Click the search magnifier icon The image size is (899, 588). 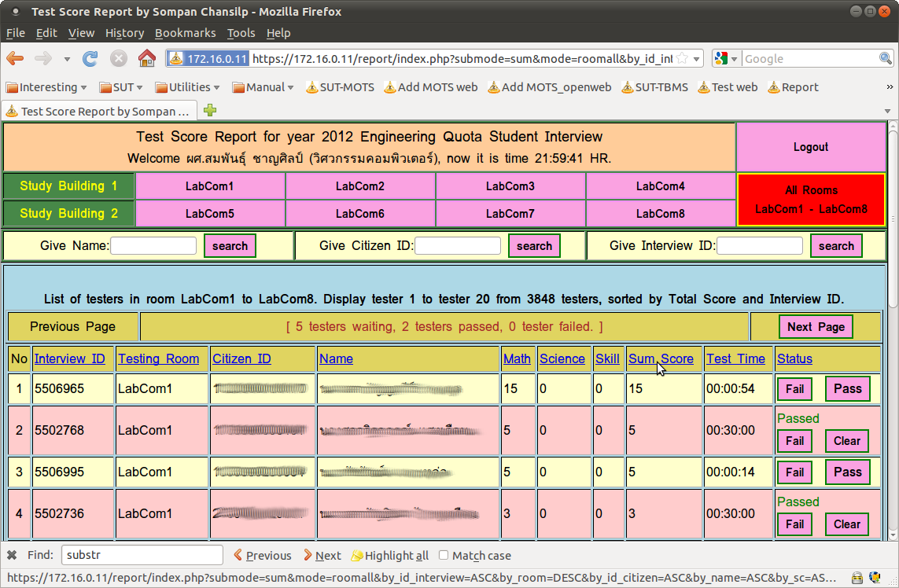click(886, 58)
